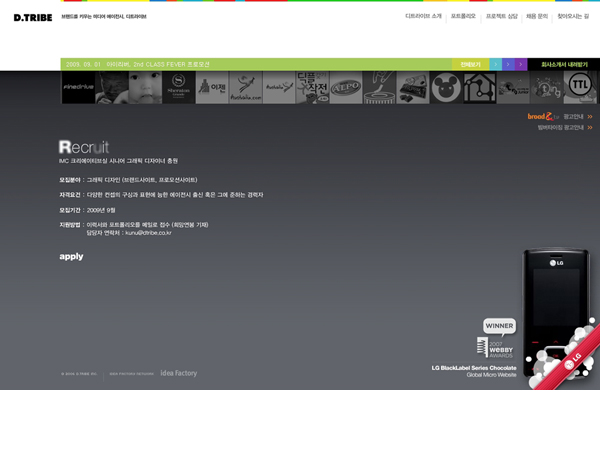The image size is (600, 450).
Task: Download the company profile (회사소개서 내려받기)
Action: click(x=563, y=64)
